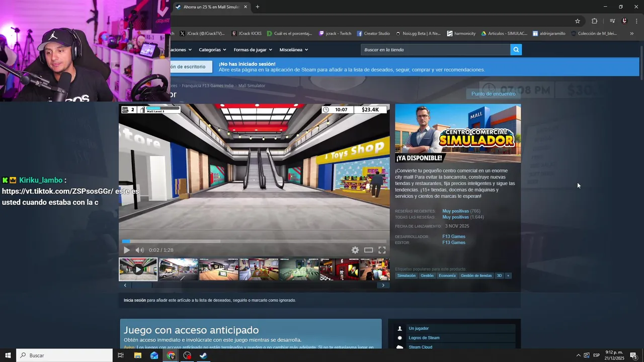Screen dimensions: 644x362
Task: Close the Mall Simulator browser tab
Action: (x=246, y=7)
